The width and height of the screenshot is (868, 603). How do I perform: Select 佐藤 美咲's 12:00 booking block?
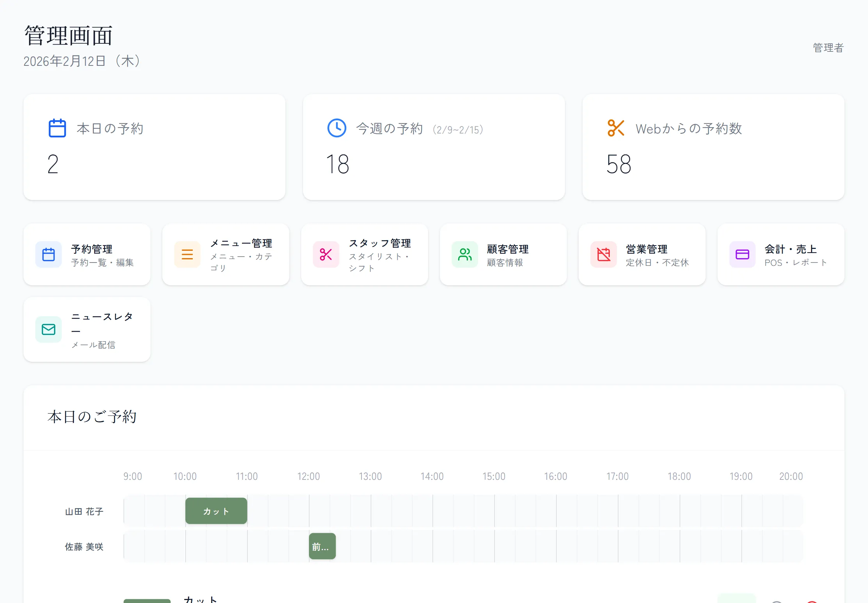click(x=322, y=546)
